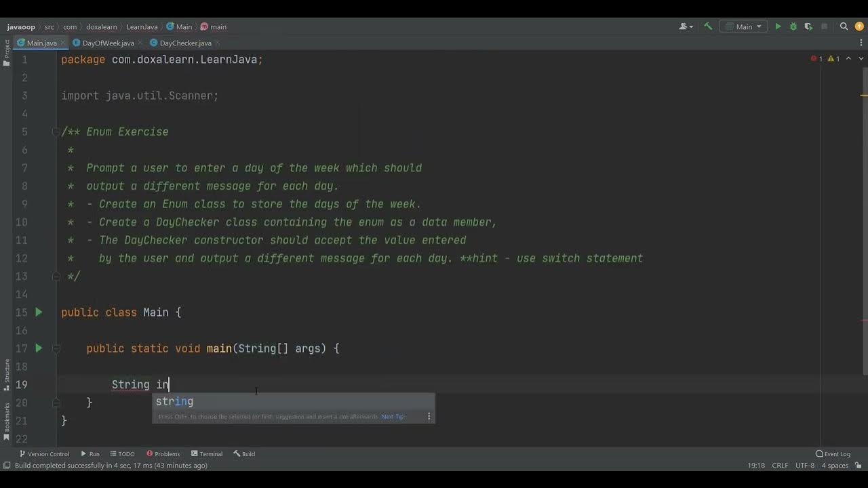This screenshot has width=868, height=488.
Task: Click the doxalearn breadcrumb
Action: (x=102, y=26)
